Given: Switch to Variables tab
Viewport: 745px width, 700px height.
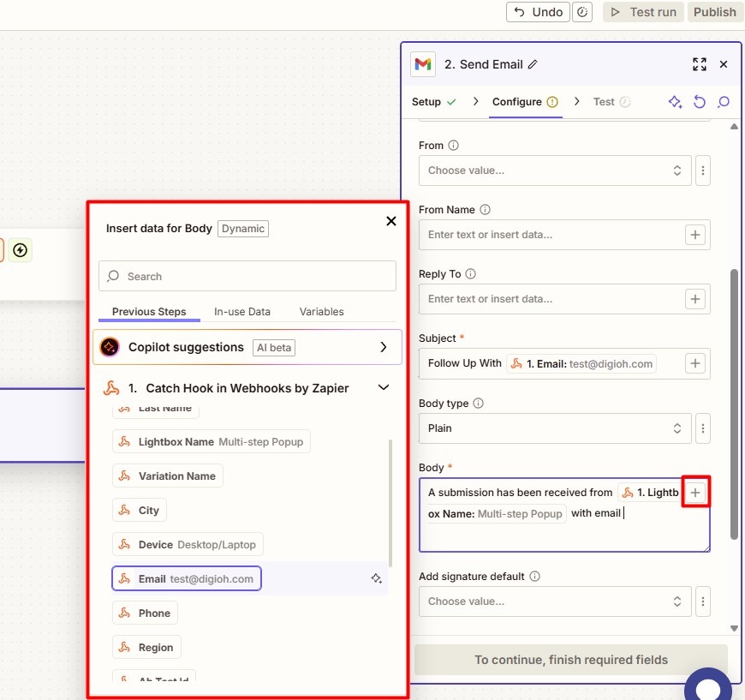Looking at the screenshot, I should [322, 312].
